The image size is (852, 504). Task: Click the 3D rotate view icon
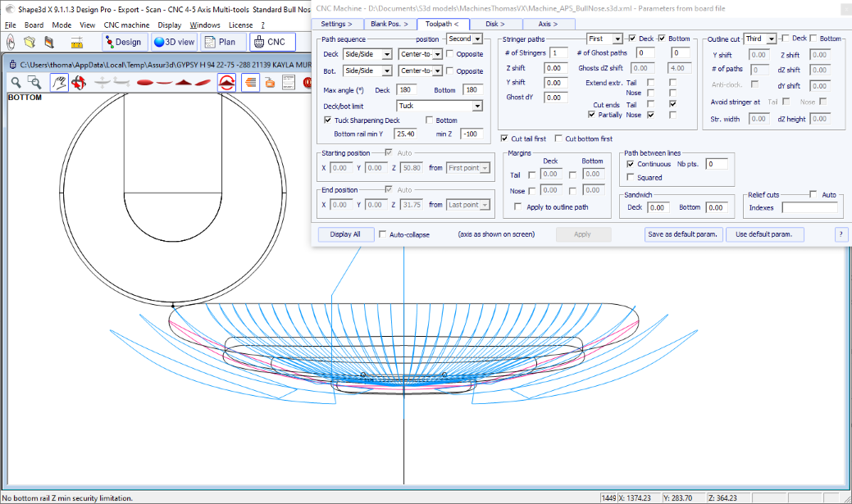(x=79, y=82)
